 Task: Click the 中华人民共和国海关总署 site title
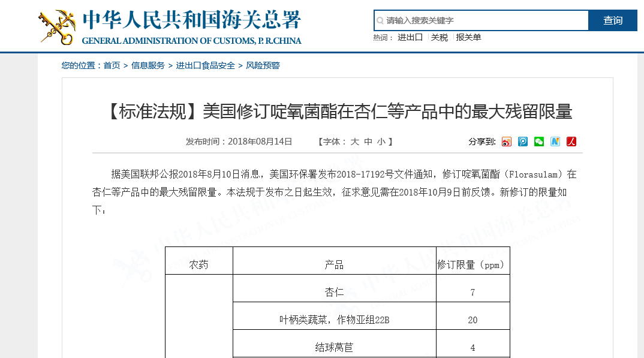(x=191, y=20)
